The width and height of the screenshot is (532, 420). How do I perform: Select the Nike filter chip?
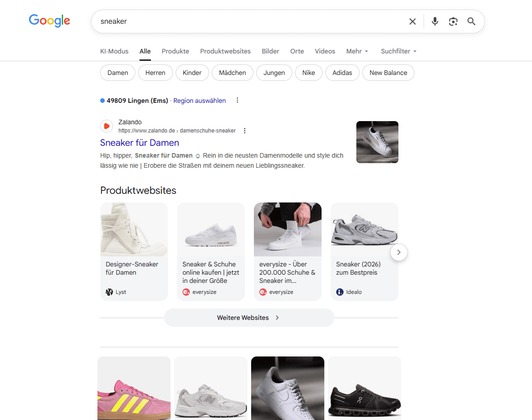(x=309, y=73)
